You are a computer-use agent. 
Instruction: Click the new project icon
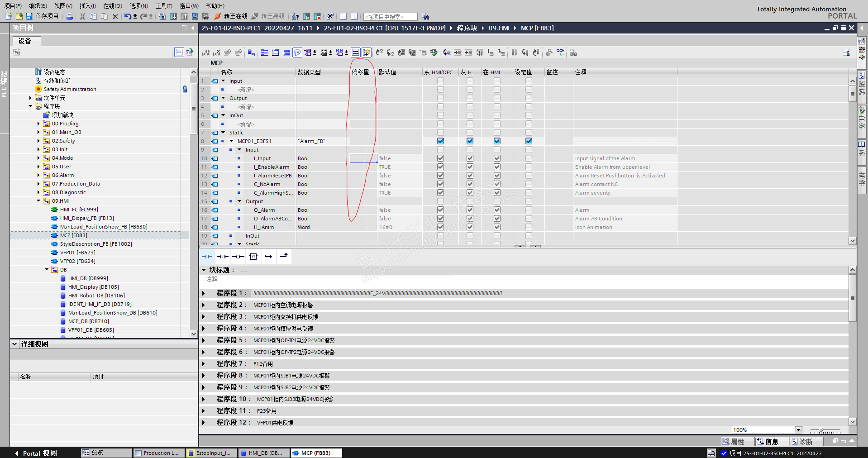coord(9,16)
